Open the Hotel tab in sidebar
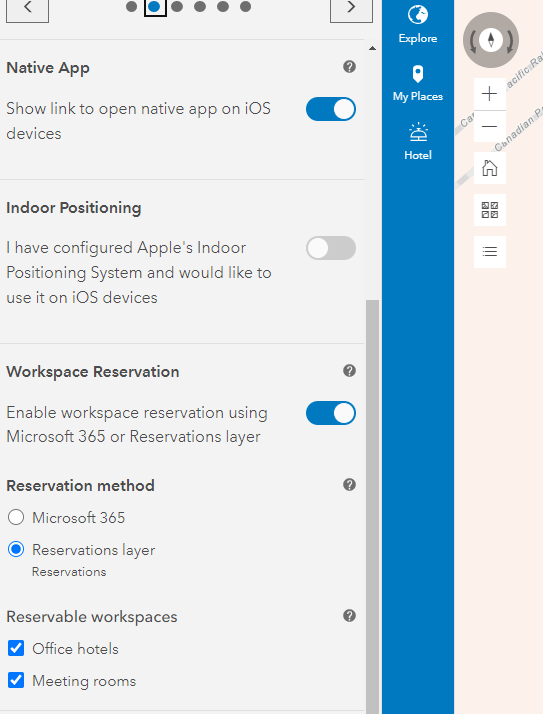 tap(418, 142)
